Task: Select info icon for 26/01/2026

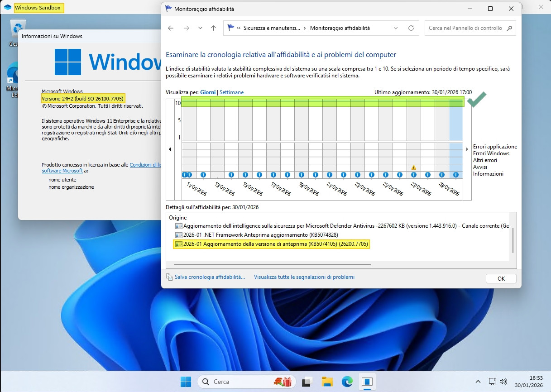Action: tap(400, 175)
